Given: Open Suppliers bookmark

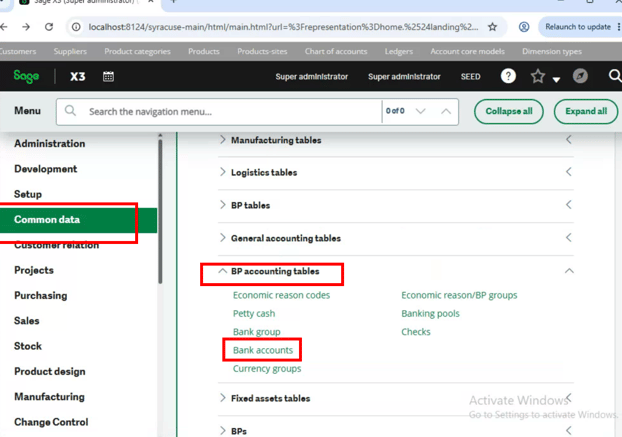Looking at the screenshot, I should click(x=70, y=52).
